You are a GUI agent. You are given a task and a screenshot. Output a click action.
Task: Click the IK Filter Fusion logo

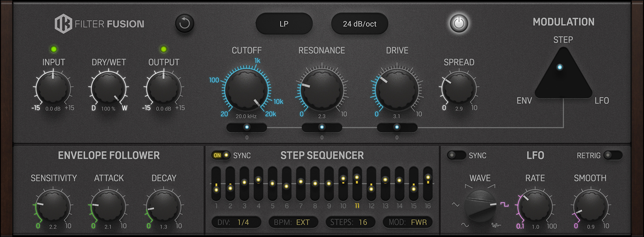click(99, 24)
